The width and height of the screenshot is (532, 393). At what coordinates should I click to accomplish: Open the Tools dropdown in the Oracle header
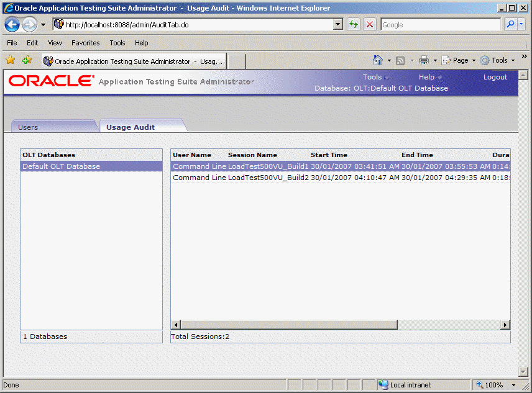click(x=372, y=77)
